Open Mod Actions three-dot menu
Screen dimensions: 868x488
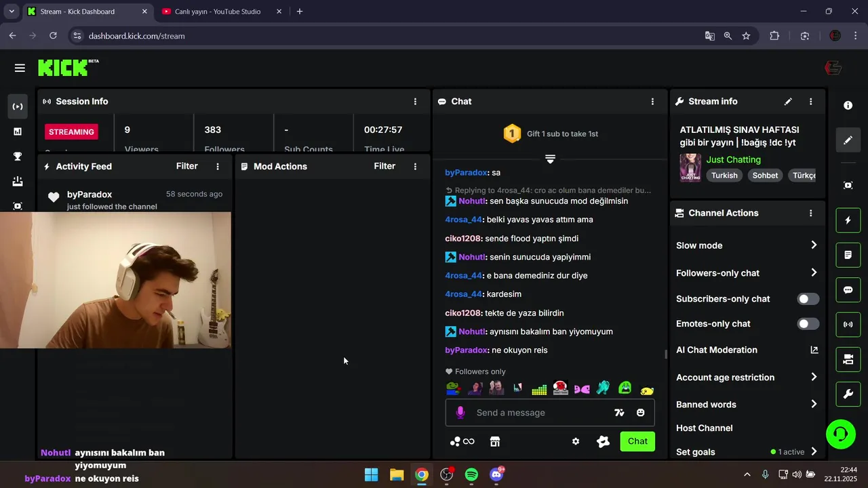(x=415, y=166)
